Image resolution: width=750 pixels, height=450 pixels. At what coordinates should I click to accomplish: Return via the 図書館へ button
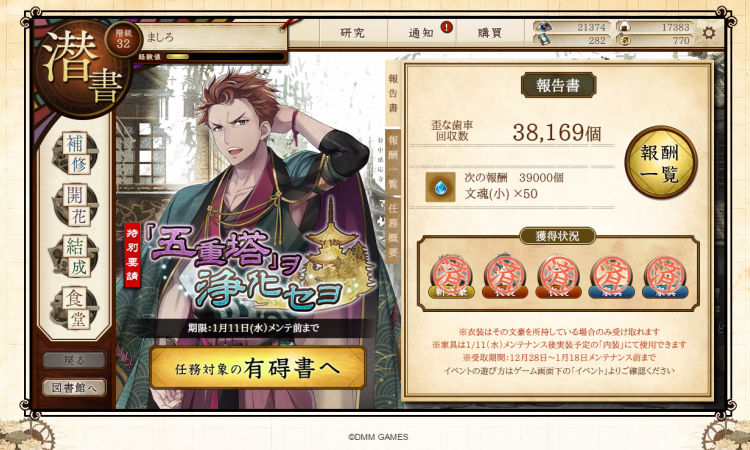tap(74, 388)
